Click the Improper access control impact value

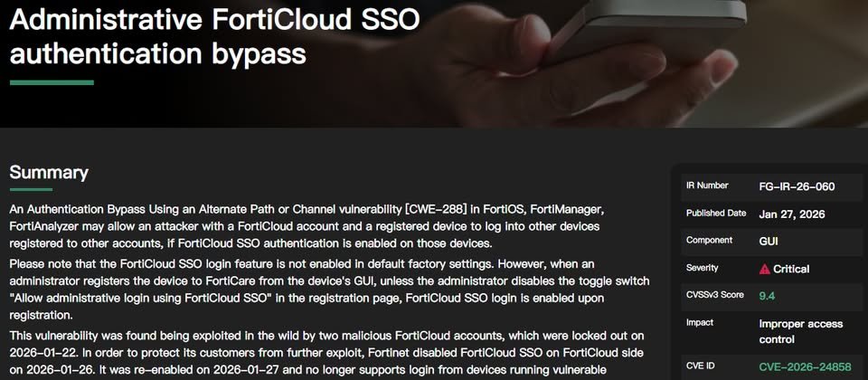[800, 331]
